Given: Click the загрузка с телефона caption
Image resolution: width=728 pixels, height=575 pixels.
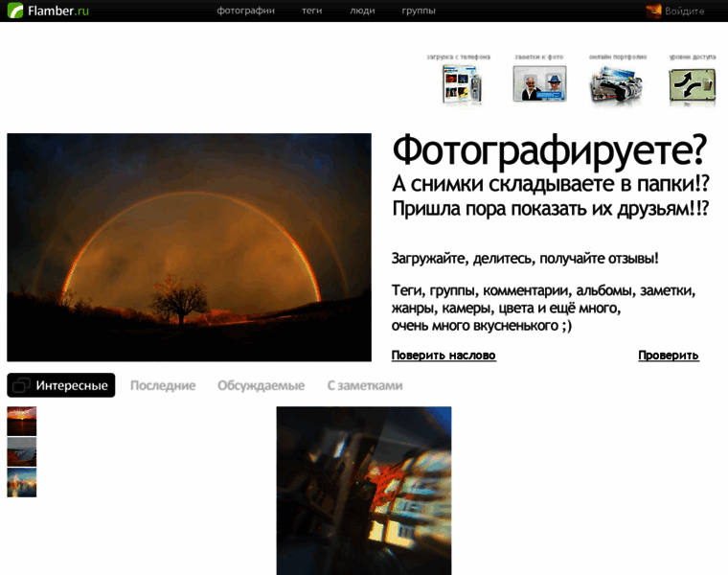Looking at the screenshot, I should pos(458,57).
